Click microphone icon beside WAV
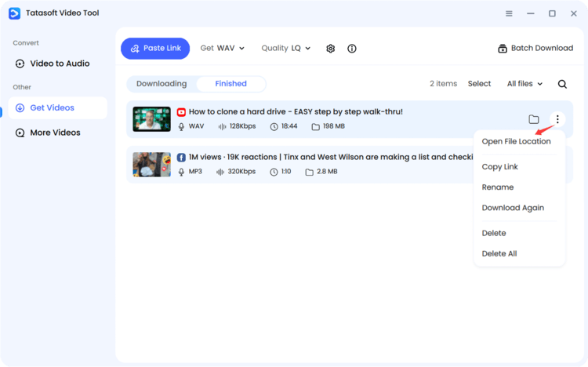This screenshot has height=367, width=588. coord(181,127)
